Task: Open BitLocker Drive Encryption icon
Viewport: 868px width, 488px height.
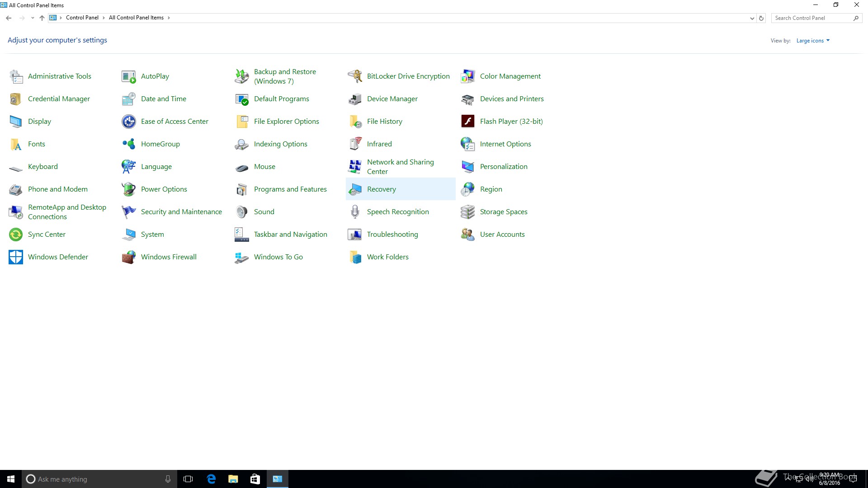Action: pyautogui.click(x=355, y=76)
